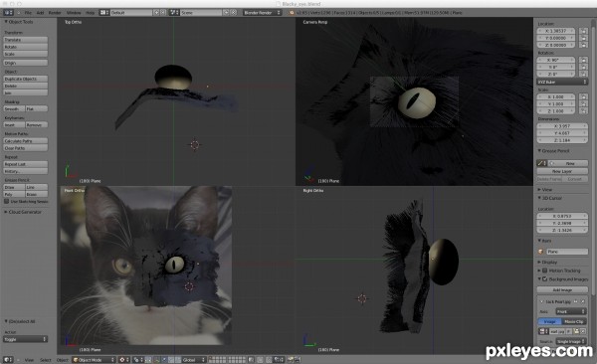Add a new screen layout with the plus icon

pyautogui.click(x=156, y=13)
